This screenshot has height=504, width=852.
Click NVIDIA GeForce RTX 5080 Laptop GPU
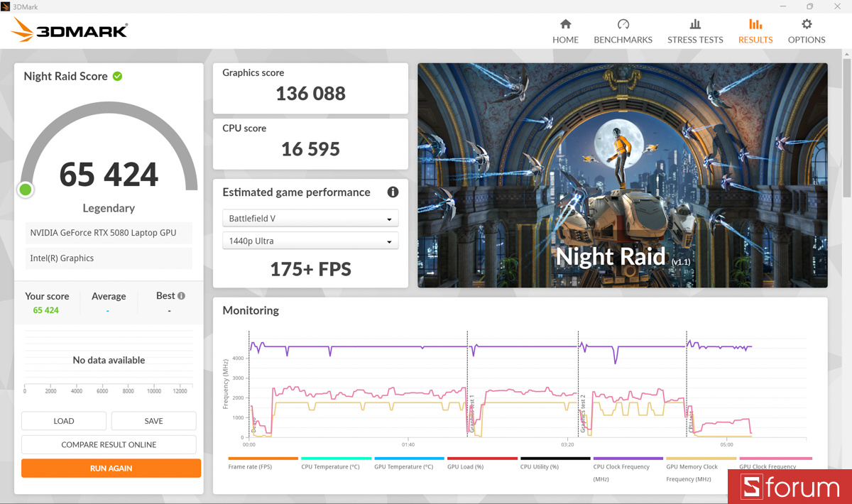point(109,233)
